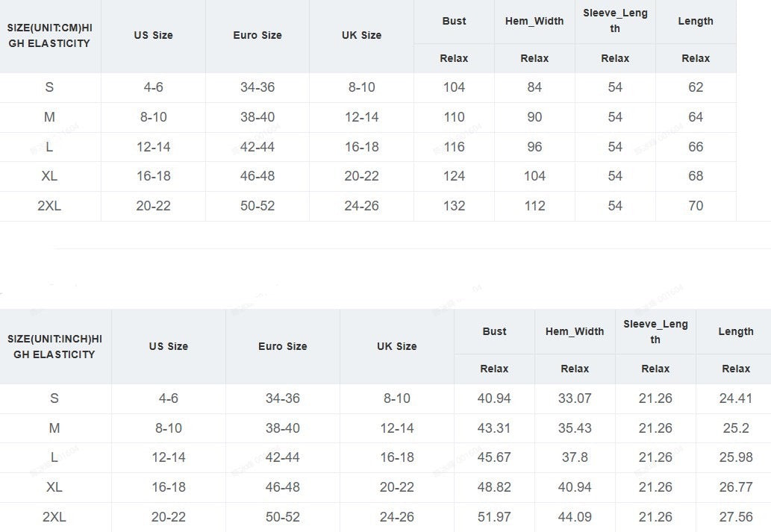Viewport: 771px width, 532px height.
Task: Select the hem width value 84 for size S
Action: click(x=534, y=87)
